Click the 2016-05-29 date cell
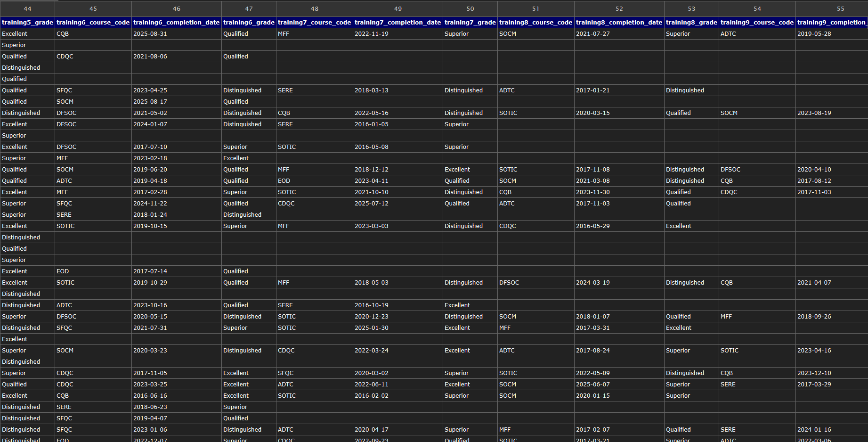This screenshot has height=442, width=868. click(592, 226)
